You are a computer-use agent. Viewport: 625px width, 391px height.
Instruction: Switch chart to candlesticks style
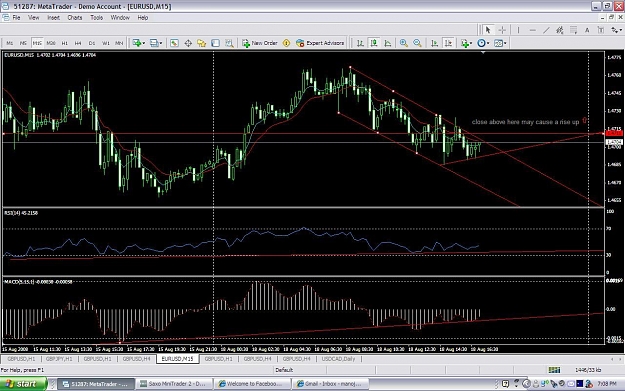click(x=374, y=43)
